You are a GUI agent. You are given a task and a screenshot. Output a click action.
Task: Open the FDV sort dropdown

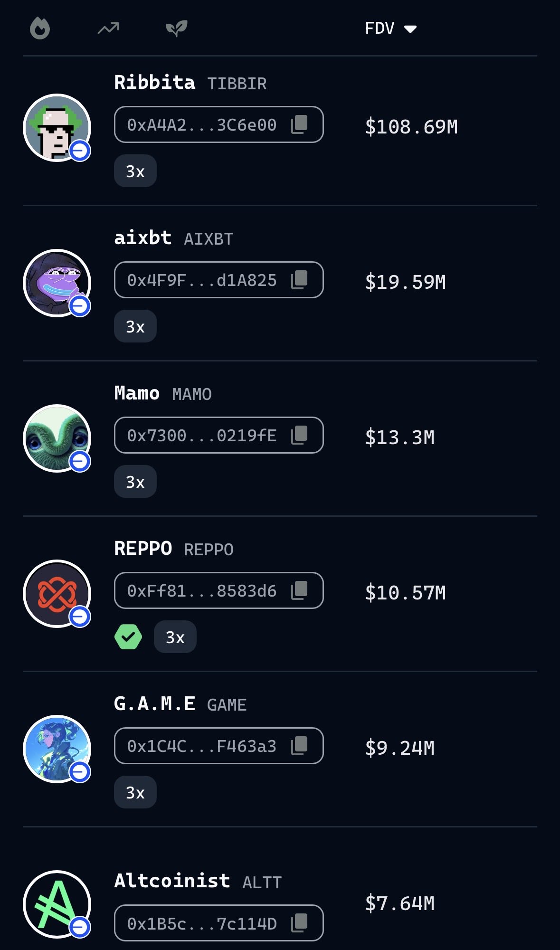[390, 28]
